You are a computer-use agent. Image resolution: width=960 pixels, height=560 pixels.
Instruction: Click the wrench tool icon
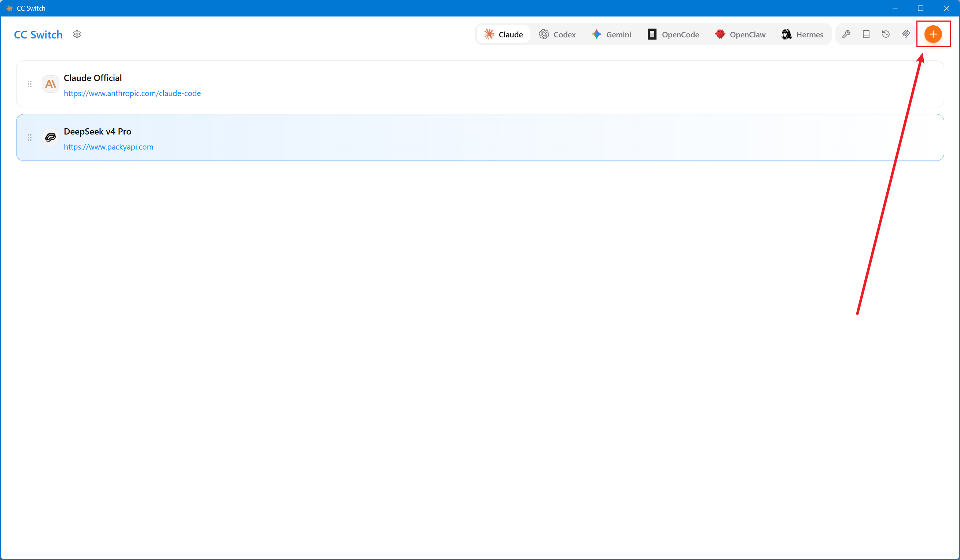(x=846, y=34)
